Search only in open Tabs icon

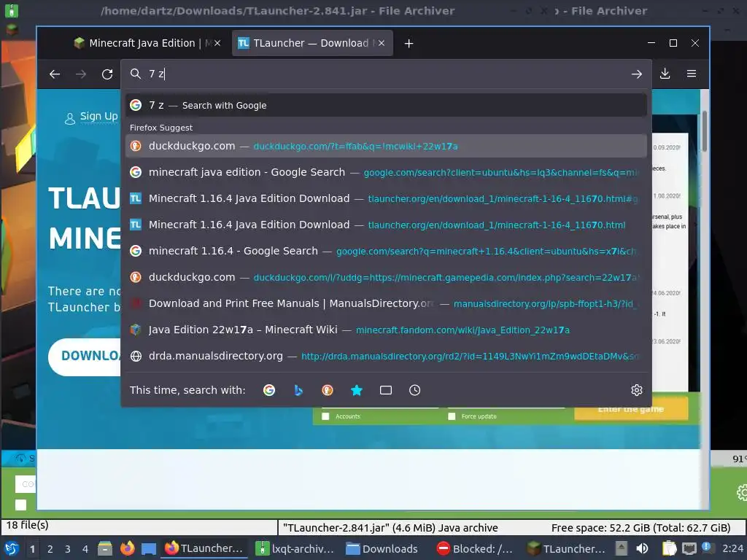click(x=386, y=391)
